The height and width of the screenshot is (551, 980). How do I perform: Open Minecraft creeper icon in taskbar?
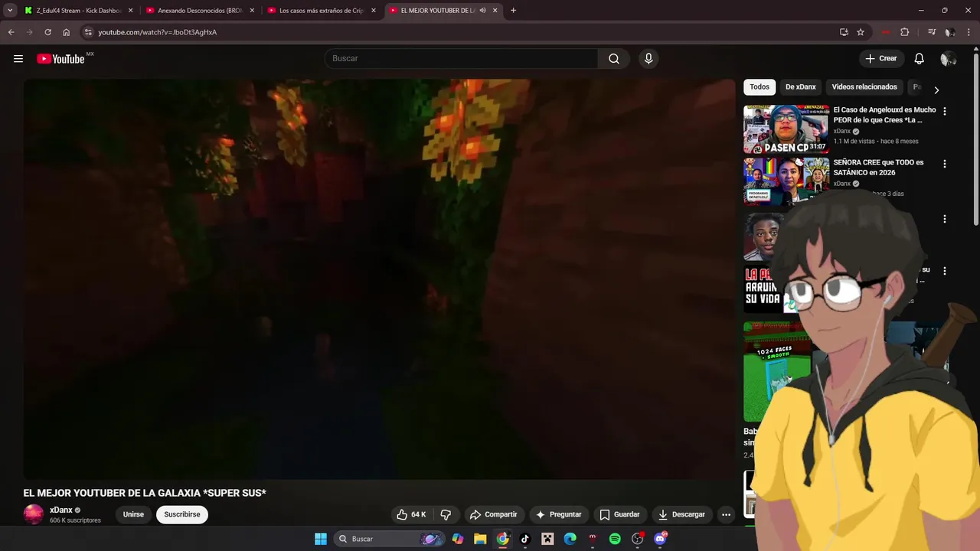pyautogui.click(x=547, y=539)
